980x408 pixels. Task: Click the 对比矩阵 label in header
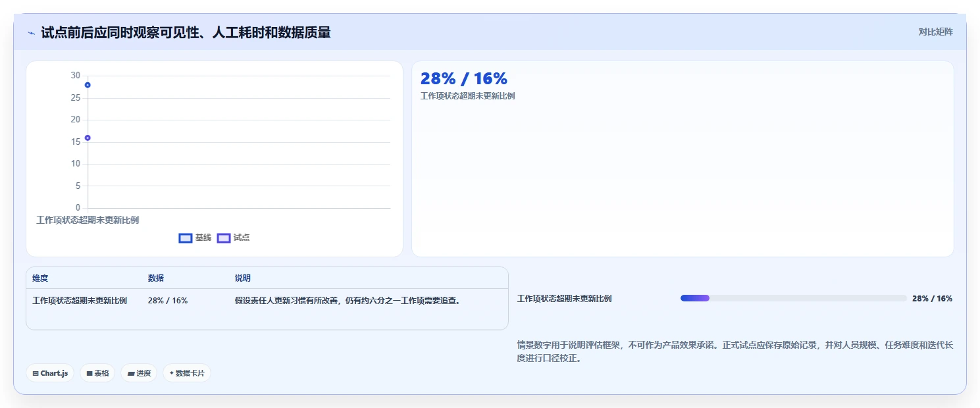935,32
